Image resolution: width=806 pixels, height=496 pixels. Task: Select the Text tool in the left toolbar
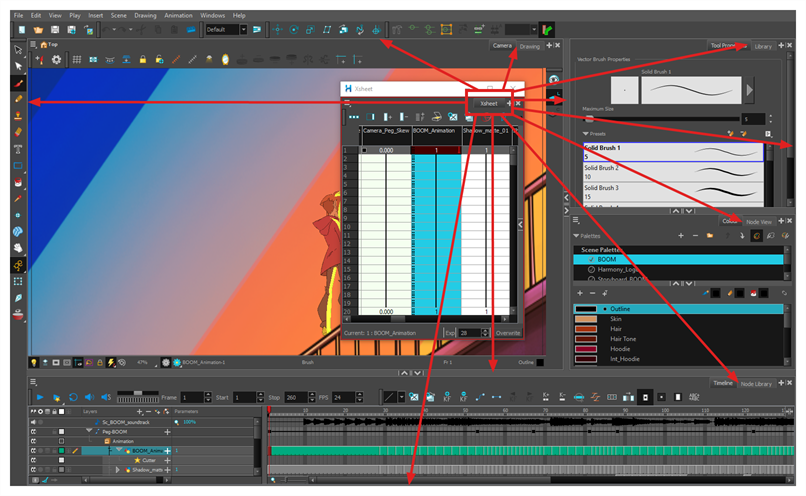point(18,147)
